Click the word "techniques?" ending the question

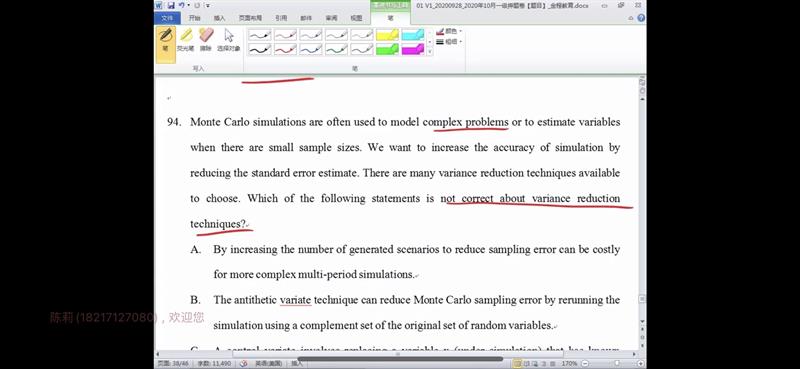click(218, 224)
